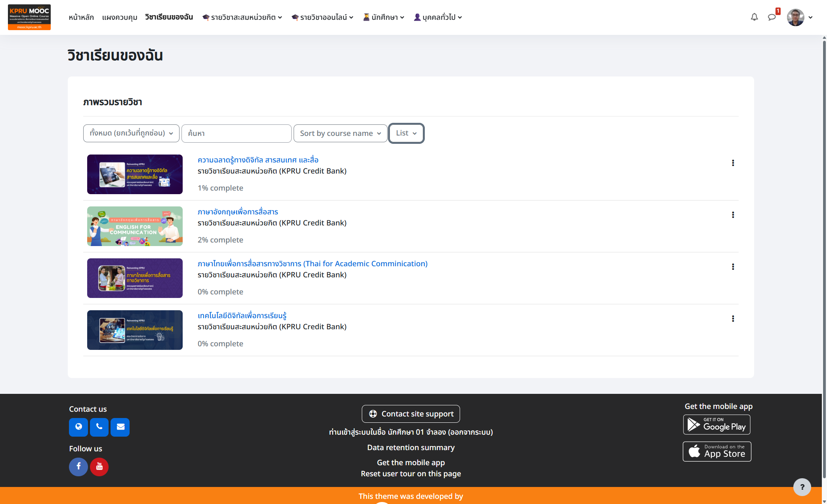Click the phone contact icon

[x=99, y=427]
